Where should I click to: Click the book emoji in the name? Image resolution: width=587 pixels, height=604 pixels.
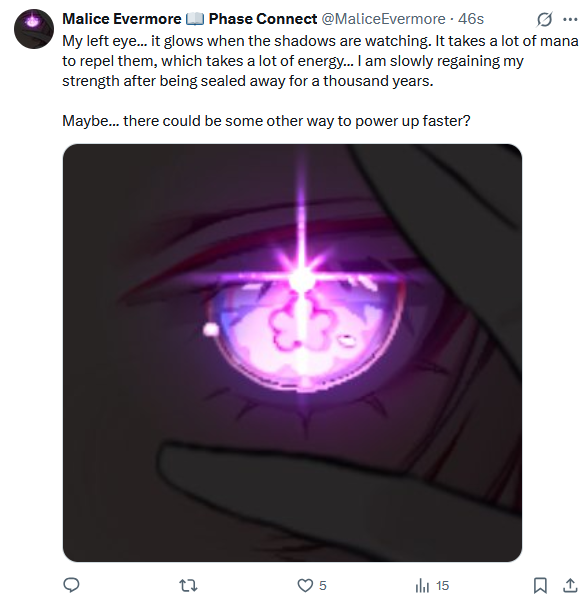click(x=195, y=19)
